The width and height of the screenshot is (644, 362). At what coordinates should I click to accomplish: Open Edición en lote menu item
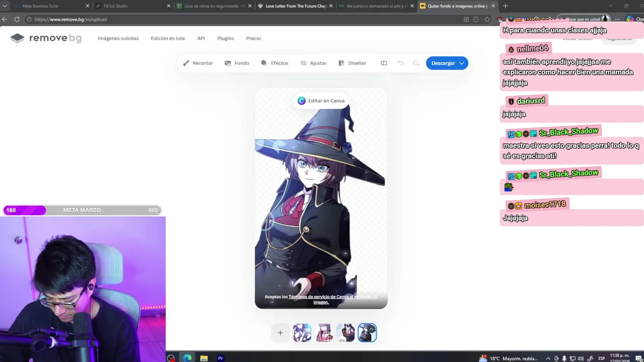(168, 38)
